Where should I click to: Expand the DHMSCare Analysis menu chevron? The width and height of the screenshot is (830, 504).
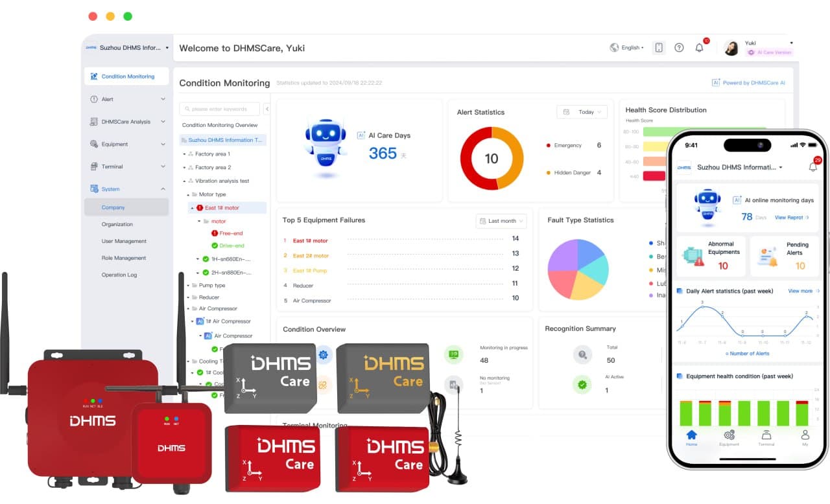coord(163,122)
